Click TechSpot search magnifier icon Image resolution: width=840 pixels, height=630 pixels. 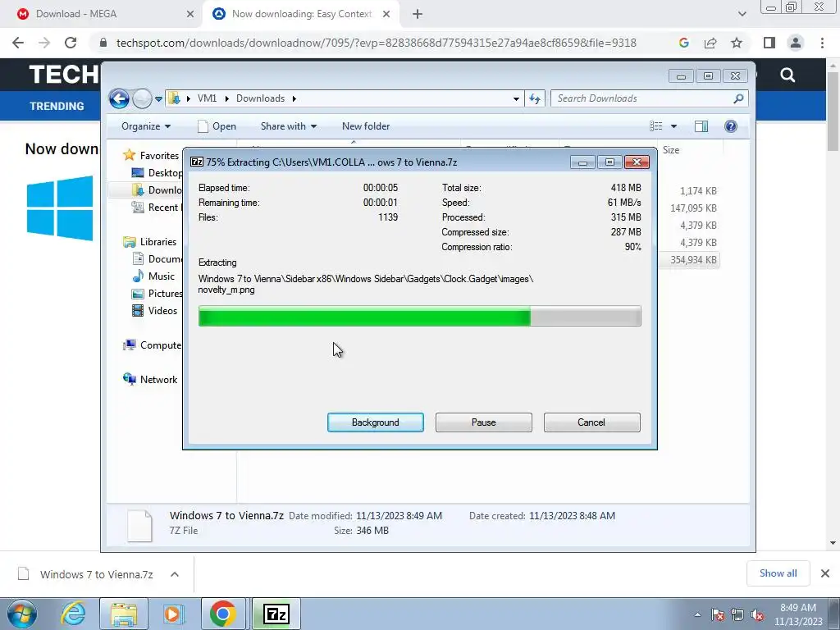point(787,75)
